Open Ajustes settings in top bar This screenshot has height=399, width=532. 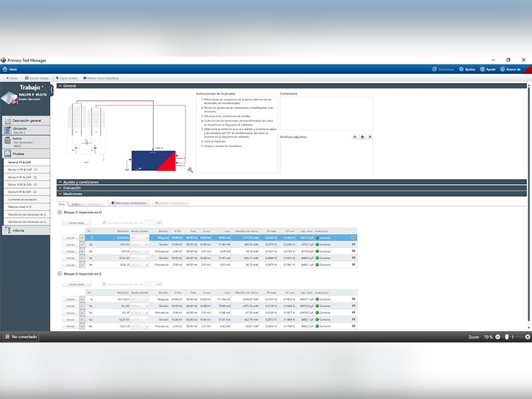(x=462, y=68)
